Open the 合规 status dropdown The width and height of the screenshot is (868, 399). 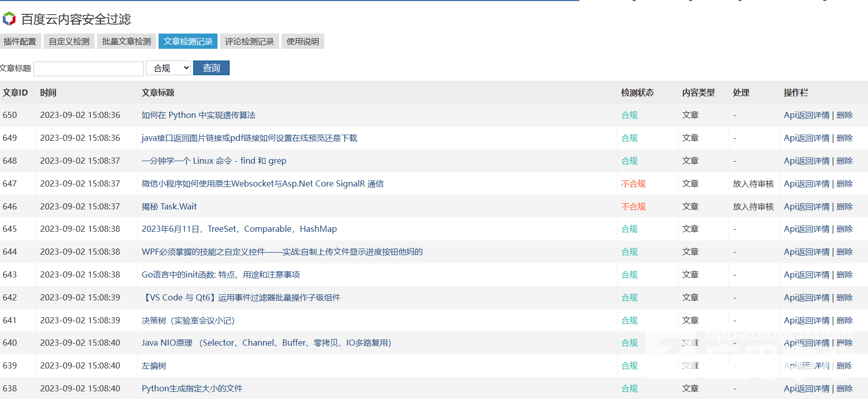point(168,68)
